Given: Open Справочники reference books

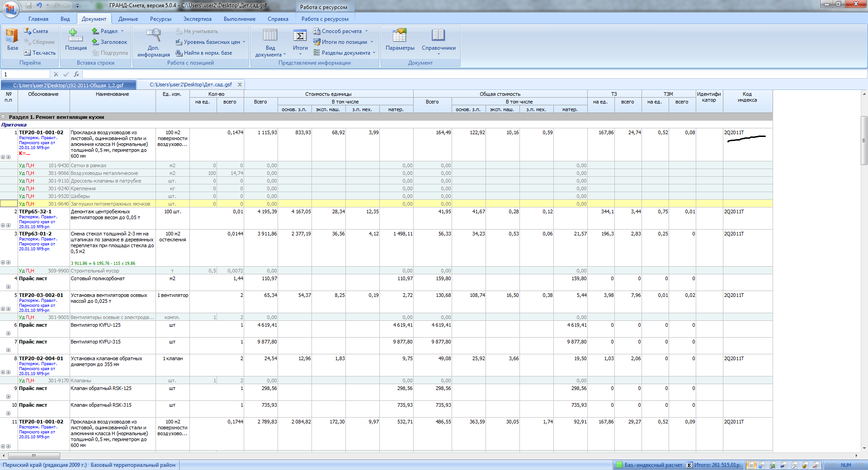Looking at the screenshot, I should click(x=438, y=39).
